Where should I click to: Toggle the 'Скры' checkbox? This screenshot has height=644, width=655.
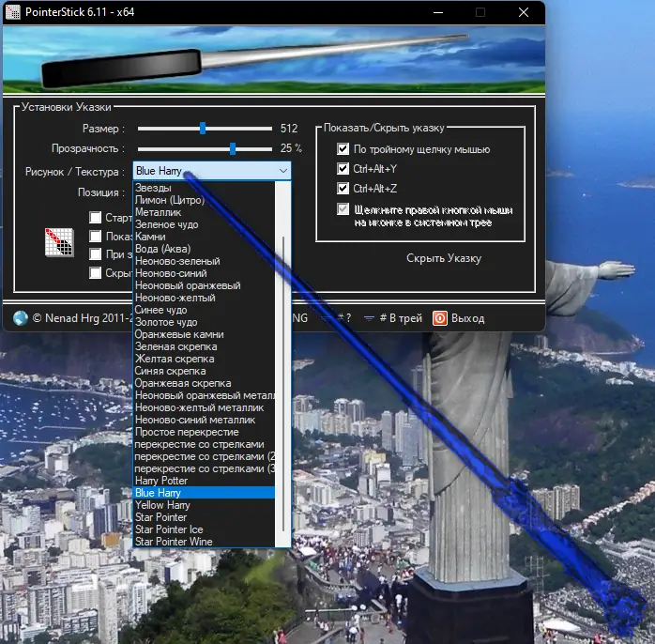click(x=95, y=273)
